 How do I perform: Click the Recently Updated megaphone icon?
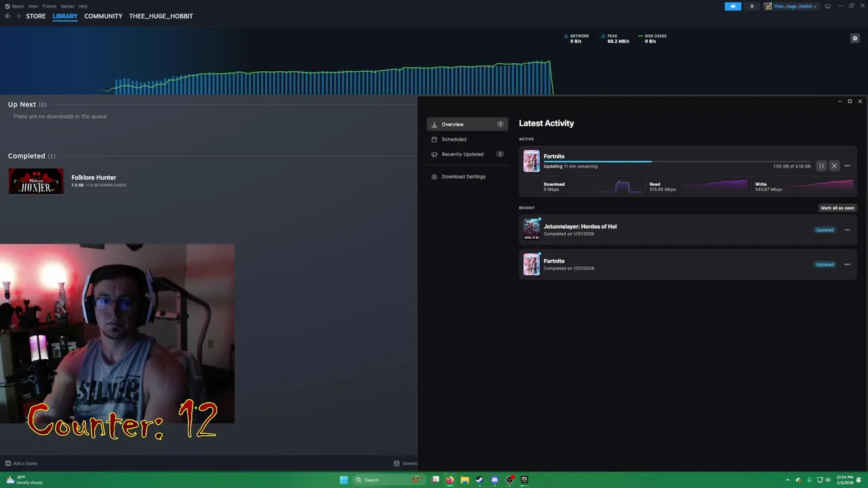pos(434,155)
